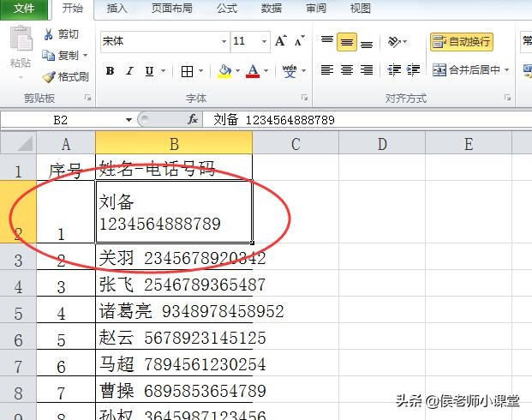
Task: Select column B header
Action: pyautogui.click(x=174, y=143)
